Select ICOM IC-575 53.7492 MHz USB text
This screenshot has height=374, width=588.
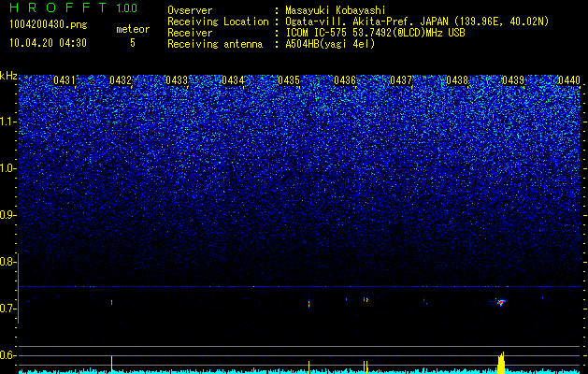376,33
